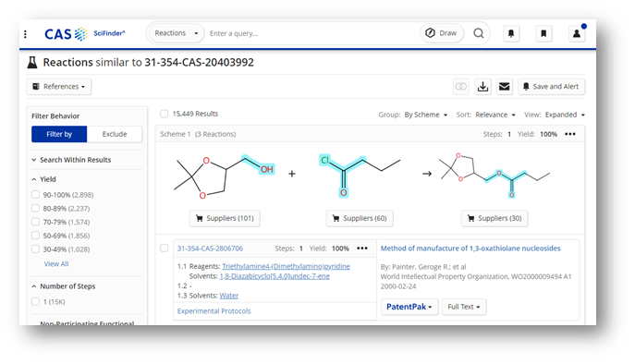Open the 1,3-oxathiolane nucleosides patent link
635x364 pixels.
pyautogui.click(x=470, y=249)
